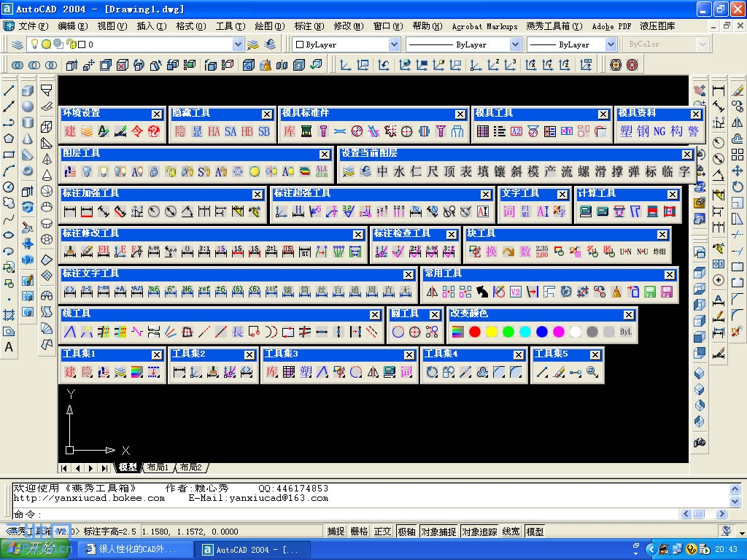Open the ByColor plot style dropdown
Viewport: 747px width, 560px height.
click(x=703, y=44)
